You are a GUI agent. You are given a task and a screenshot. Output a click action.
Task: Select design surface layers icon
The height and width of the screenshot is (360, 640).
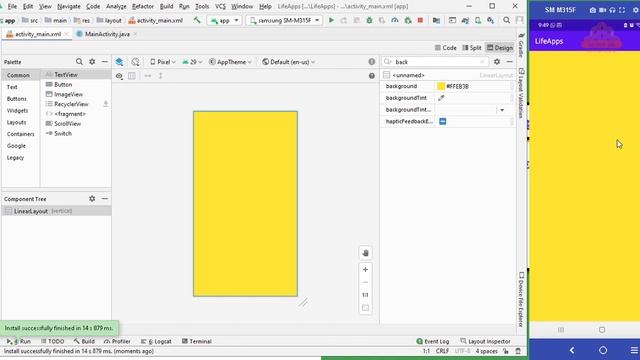119,62
